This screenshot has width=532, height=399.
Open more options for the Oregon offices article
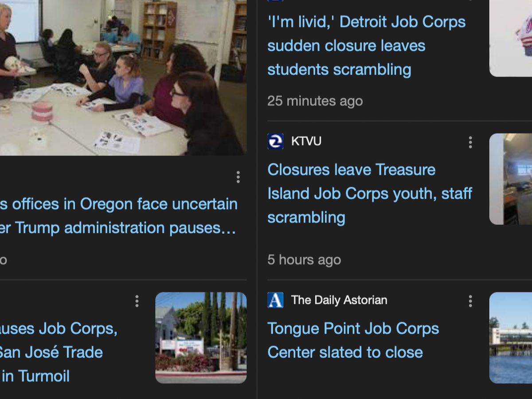(238, 177)
